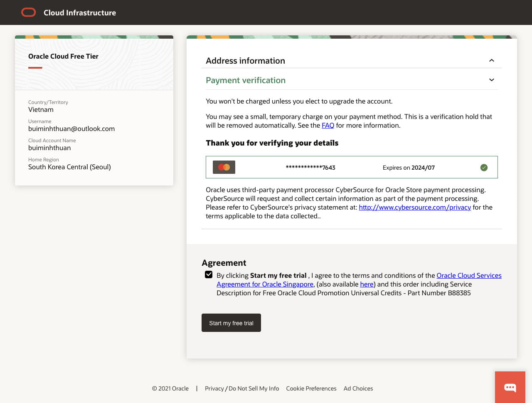
Task: Click the Payment verification heading
Action: point(246,80)
